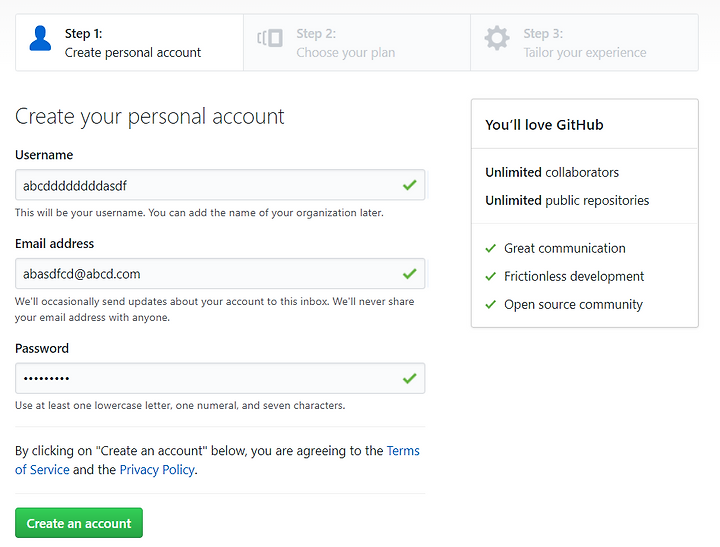
Task: Click checkmark beside Frictionless development
Action: 490,276
